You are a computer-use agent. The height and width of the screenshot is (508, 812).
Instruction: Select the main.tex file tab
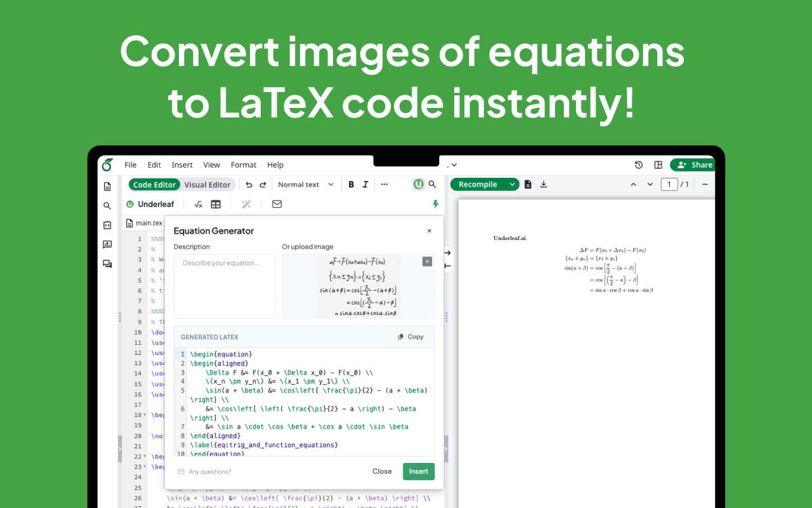click(144, 223)
